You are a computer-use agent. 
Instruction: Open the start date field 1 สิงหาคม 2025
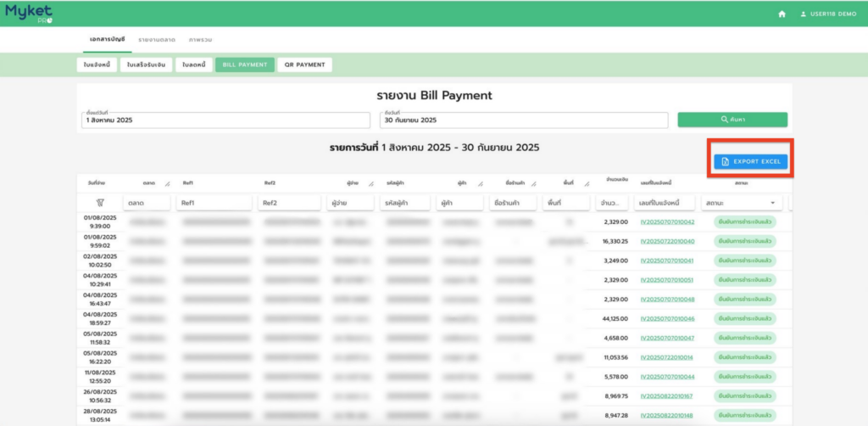click(225, 121)
